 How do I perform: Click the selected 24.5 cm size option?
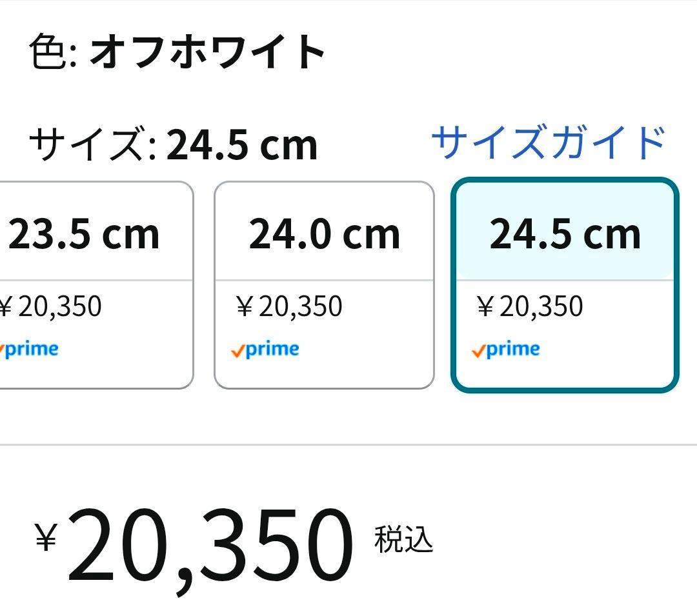point(565,284)
